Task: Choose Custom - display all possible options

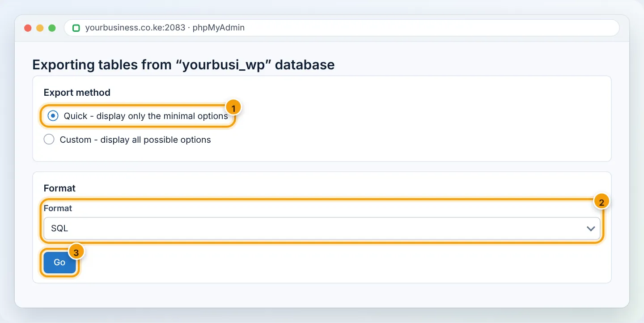Action: tap(49, 140)
